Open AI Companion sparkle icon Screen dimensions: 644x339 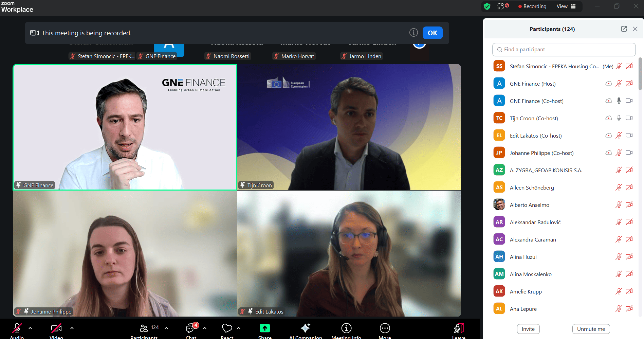[x=305, y=328]
